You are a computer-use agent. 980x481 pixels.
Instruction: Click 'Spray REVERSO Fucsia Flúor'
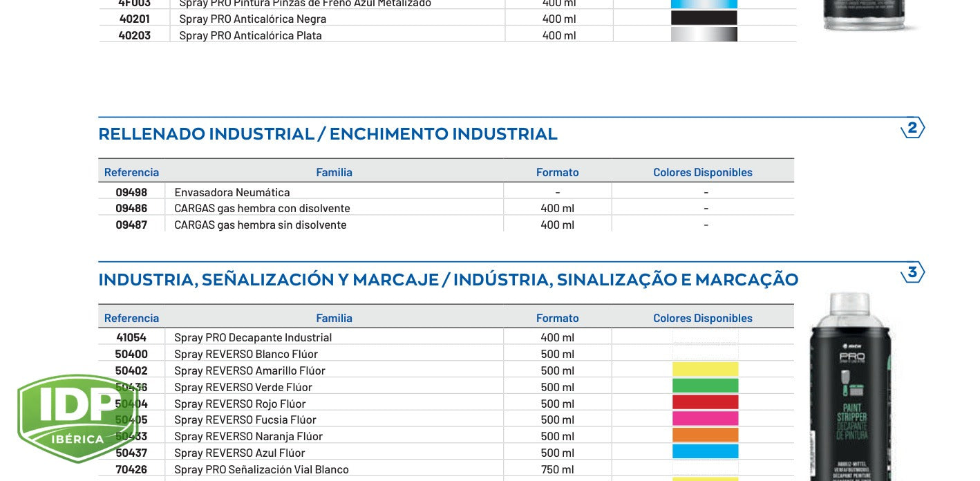click(245, 419)
